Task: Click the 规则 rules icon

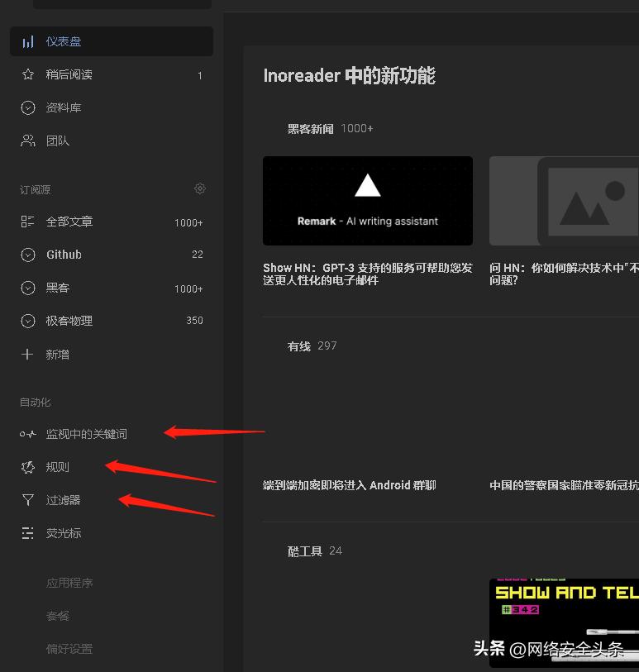Action: [28, 467]
